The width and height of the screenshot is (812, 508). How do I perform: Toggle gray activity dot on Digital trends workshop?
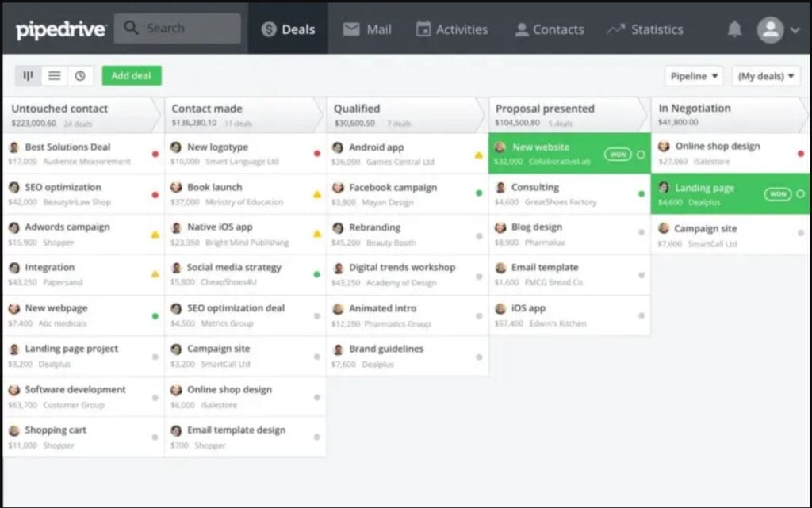[x=479, y=277]
